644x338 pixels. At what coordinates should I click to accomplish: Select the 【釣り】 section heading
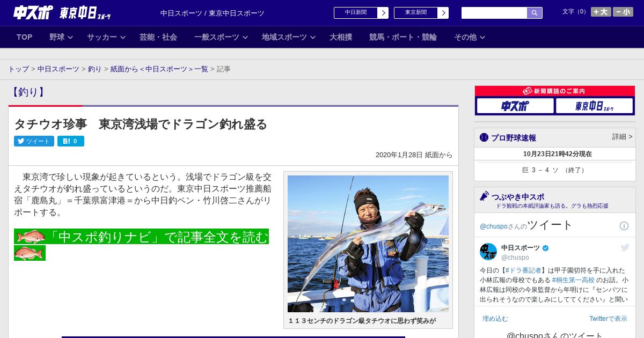27,92
